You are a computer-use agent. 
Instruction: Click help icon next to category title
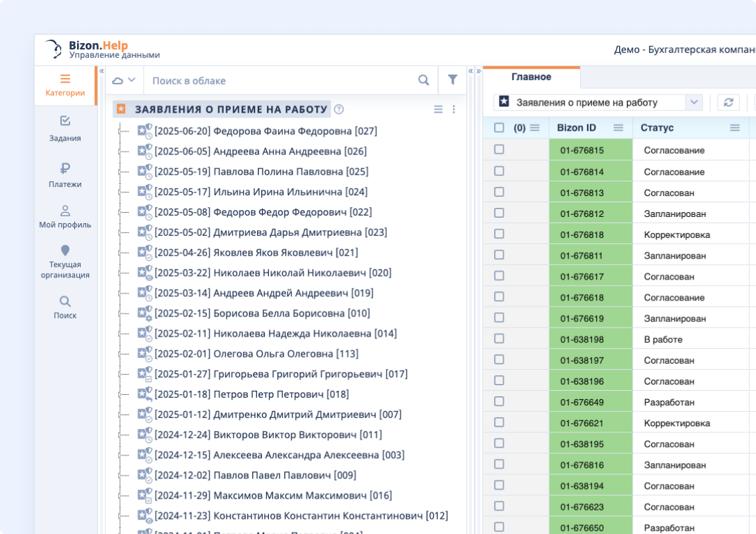339,109
